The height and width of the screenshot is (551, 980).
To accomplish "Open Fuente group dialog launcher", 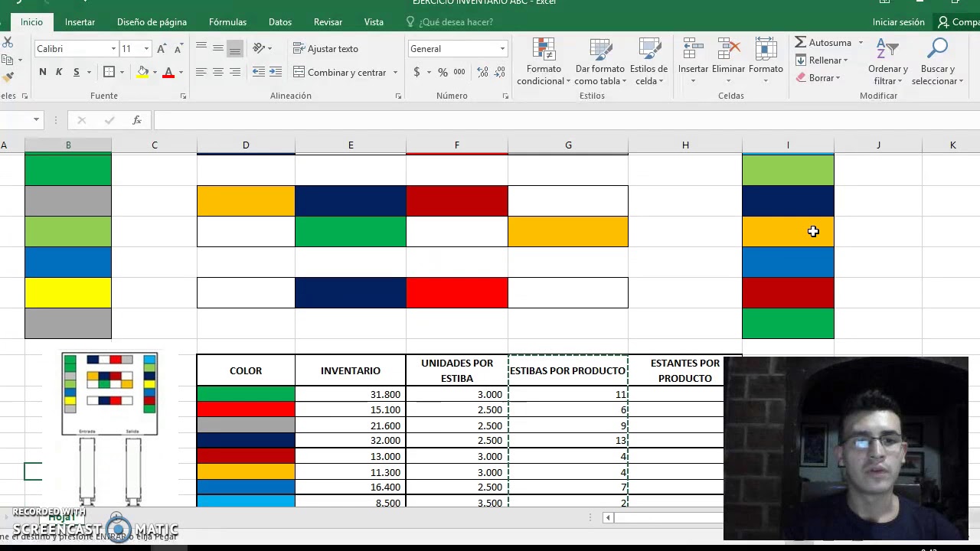I will pyautogui.click(x=183, y=96).
